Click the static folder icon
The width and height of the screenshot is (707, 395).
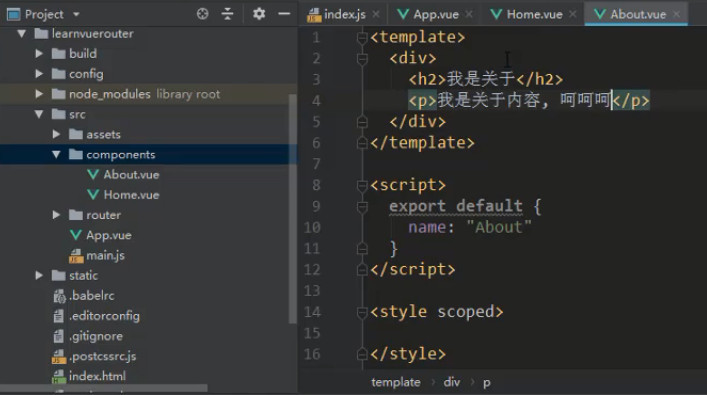(59, 276)
